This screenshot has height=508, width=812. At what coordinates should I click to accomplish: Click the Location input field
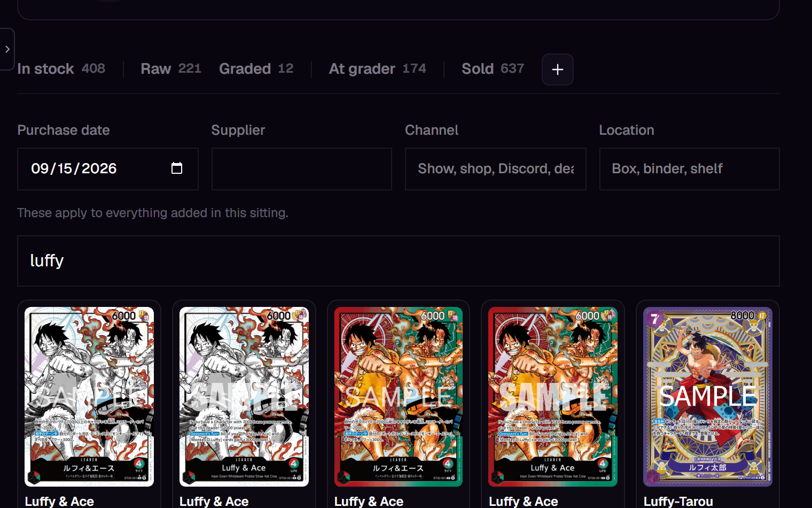point(690,169)
